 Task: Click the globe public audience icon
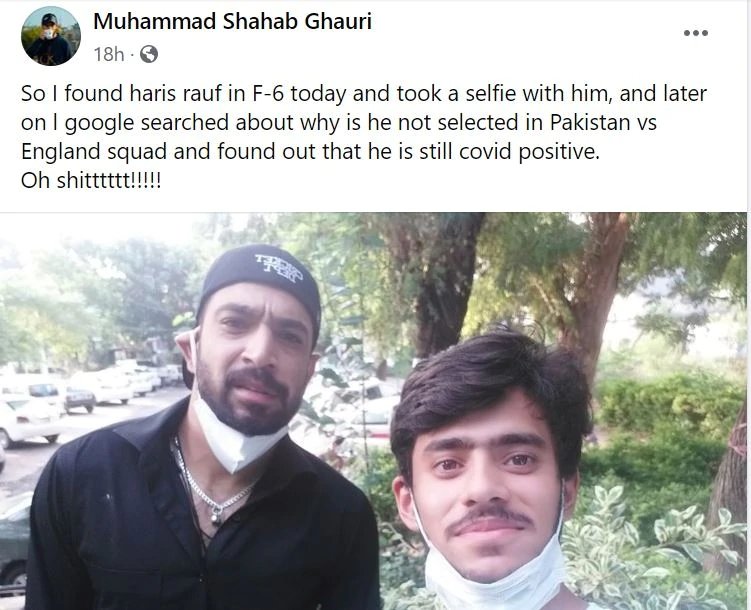(148, 54)
